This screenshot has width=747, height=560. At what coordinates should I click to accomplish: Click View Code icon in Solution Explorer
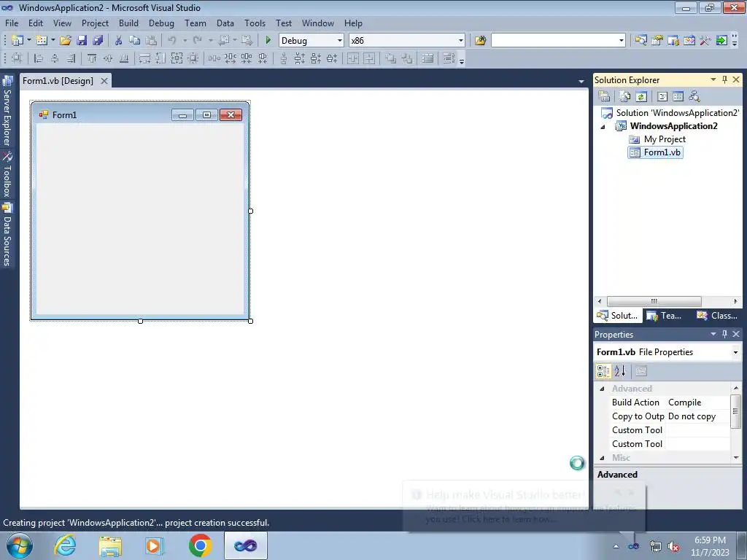[x=662, y=97]
